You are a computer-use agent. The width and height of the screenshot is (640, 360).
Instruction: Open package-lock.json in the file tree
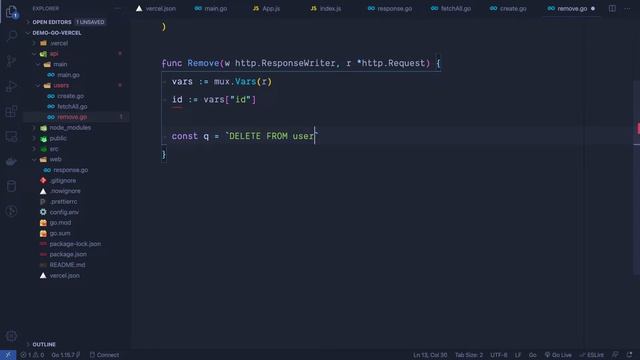tap(75, 244)
